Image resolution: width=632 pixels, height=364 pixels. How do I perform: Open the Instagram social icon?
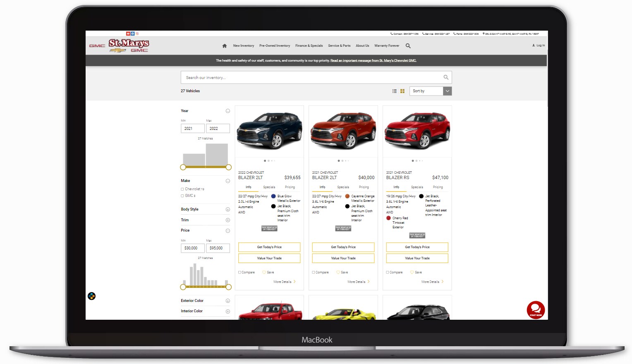tap(137, 34)
